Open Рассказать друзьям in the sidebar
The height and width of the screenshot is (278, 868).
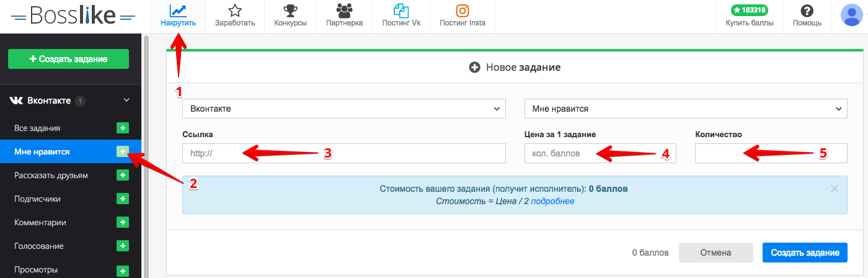(51, 175)
